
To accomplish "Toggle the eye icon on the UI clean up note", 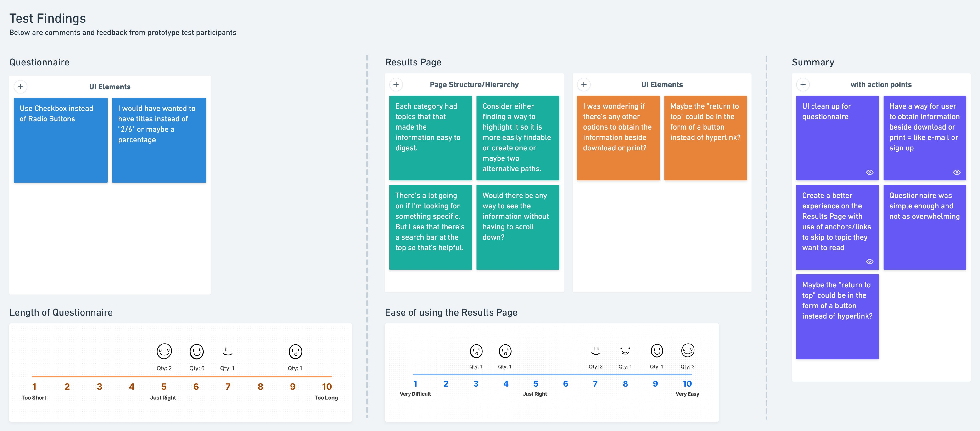I will pyautogui.click(x=870, y=172).
